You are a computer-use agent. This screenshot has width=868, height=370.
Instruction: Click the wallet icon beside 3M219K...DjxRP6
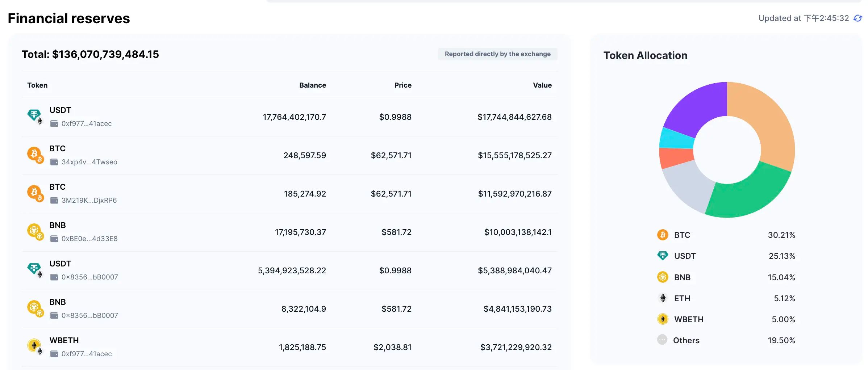coord(54,201)
